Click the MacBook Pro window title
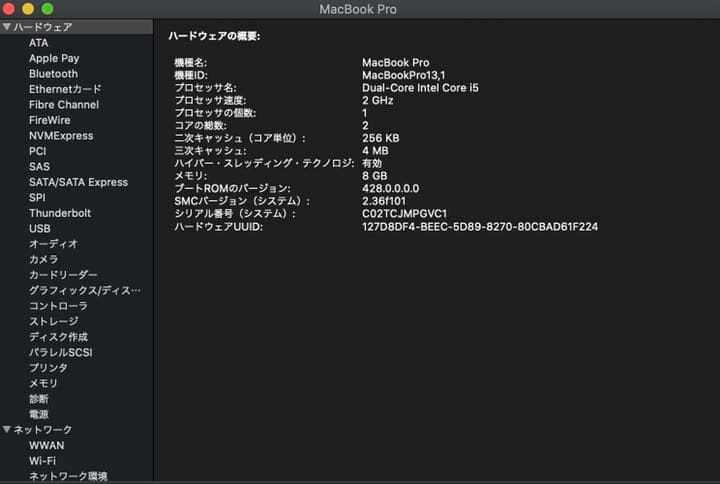Viewport: 720px width, 484px height. click(358, 9)
